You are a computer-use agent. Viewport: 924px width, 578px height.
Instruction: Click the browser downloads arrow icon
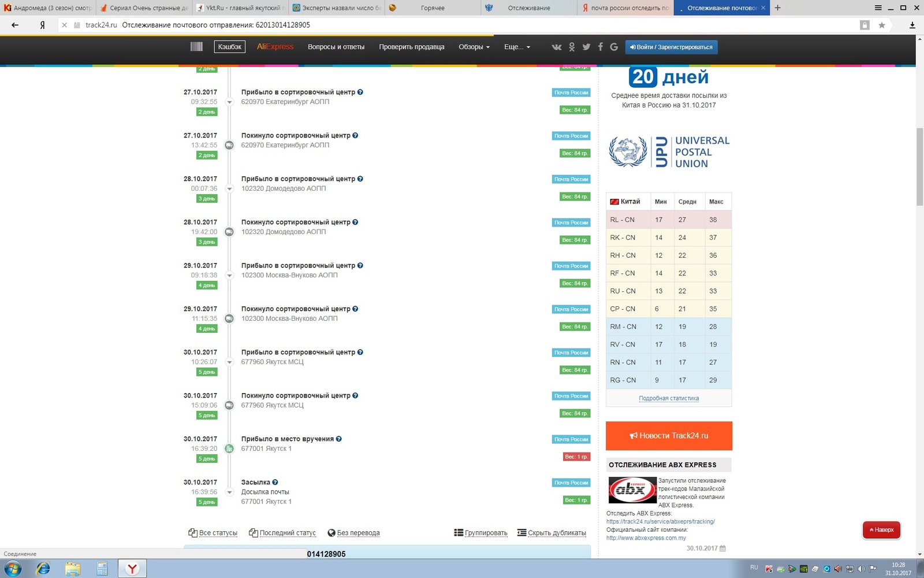[912, 25]
